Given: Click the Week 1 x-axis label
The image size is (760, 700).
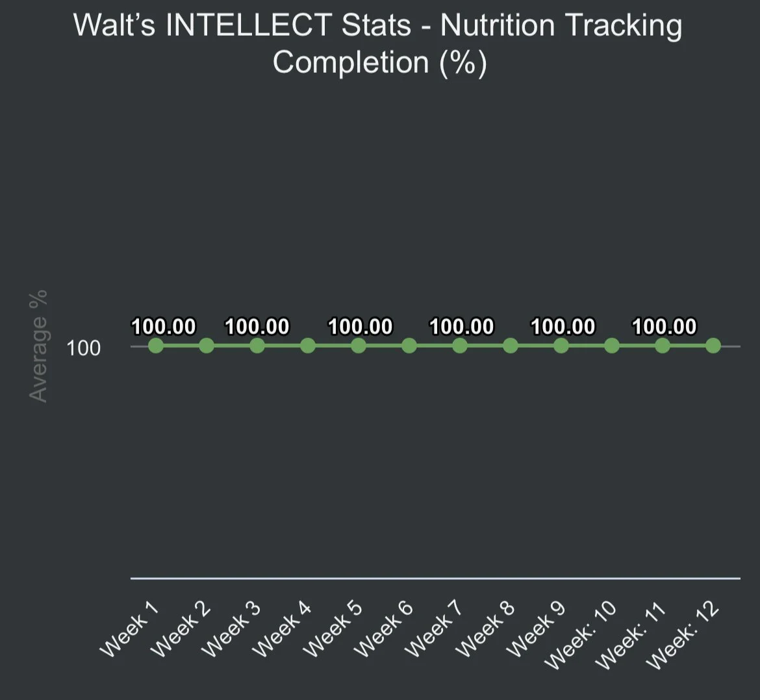Looking at the screenshot, I should point(129,629).
